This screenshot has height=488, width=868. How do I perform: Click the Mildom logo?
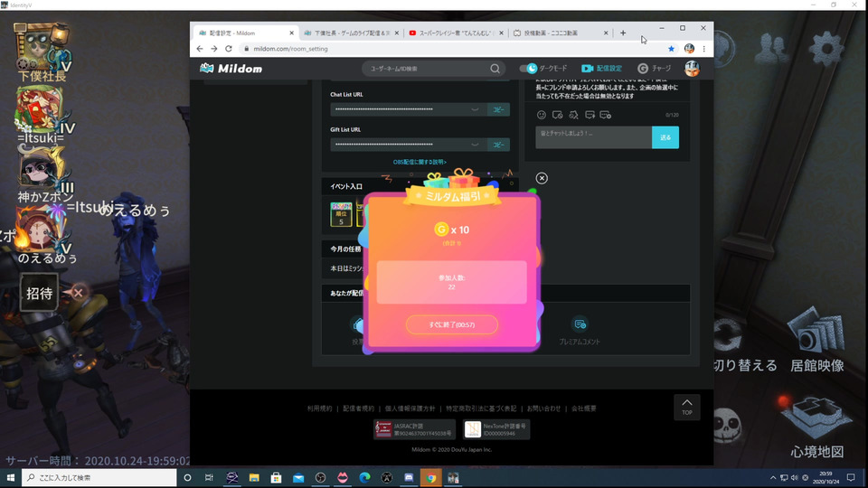tap(231, 69)
